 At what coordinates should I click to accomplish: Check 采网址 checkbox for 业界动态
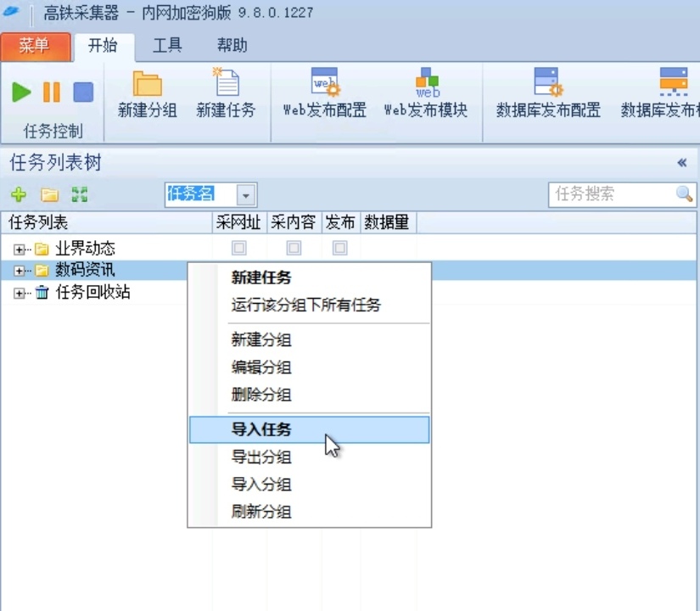click(x=238, y=247)
